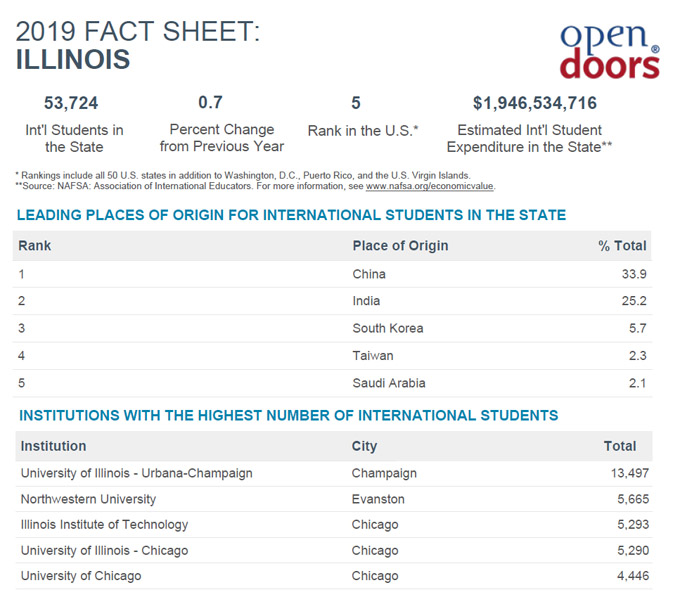680x597 pixels.
Task: Click the 'Place of Origin' column header
Action: 400,246
